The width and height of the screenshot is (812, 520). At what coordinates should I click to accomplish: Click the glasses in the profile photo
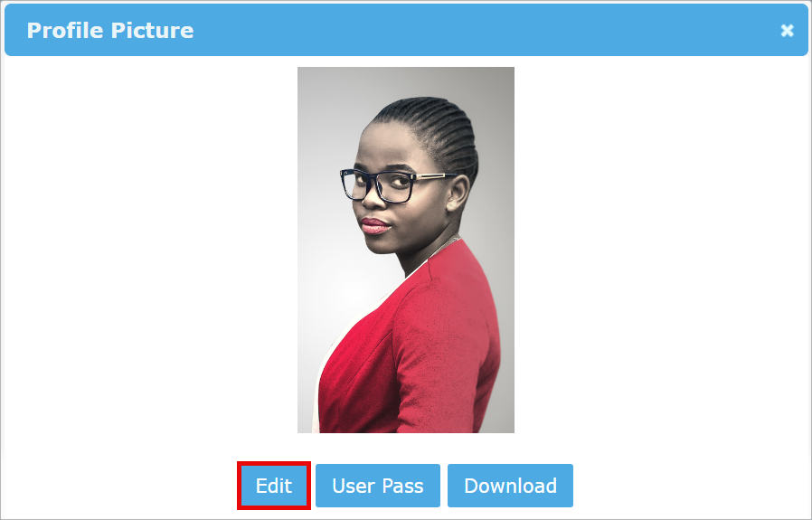click(x=393, y=185)
